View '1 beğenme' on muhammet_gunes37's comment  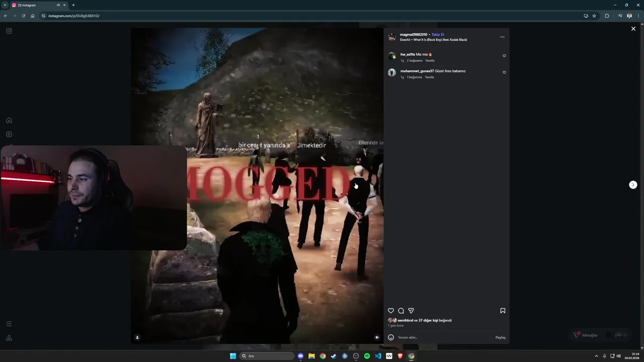415,77
